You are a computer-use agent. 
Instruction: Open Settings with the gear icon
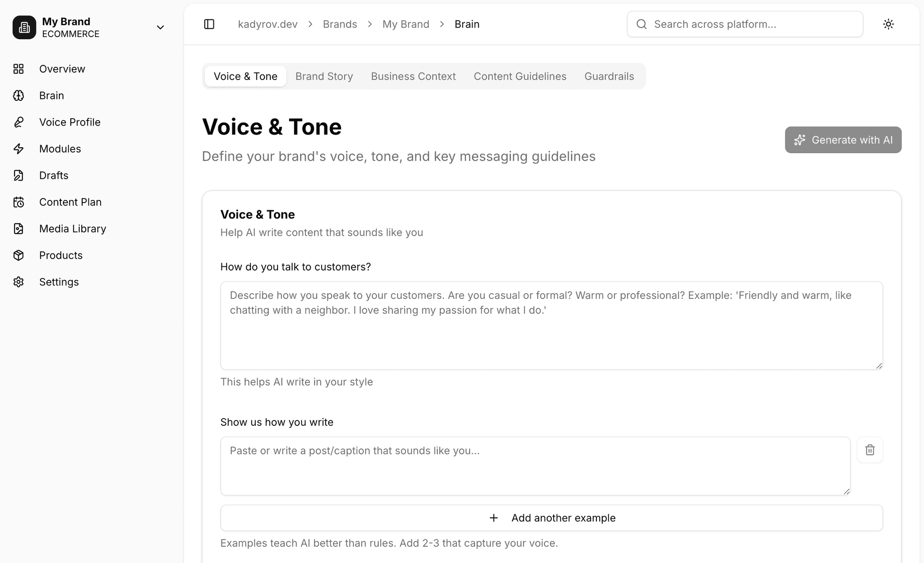point(18,282)
